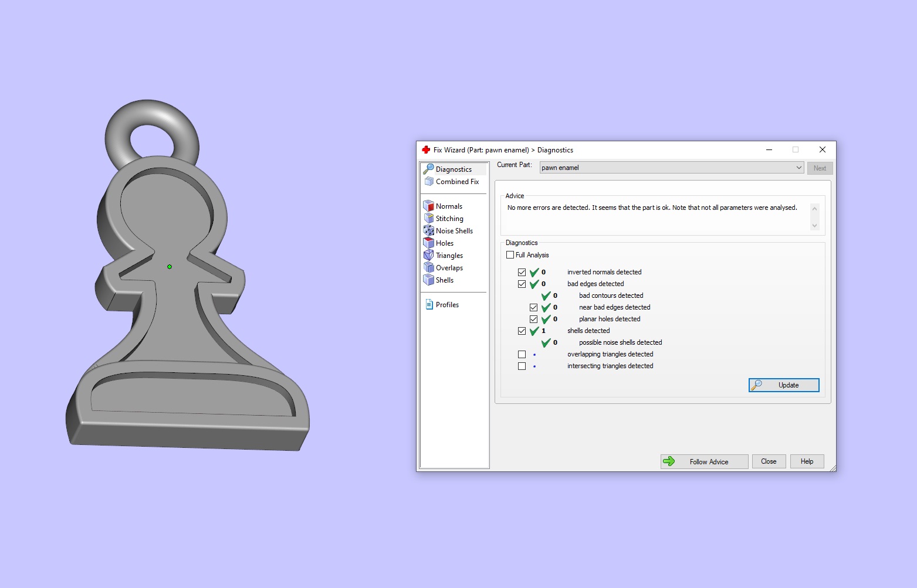The width and height of the screenshot is (917, 588).
Task: Toggle near bad edges detected checkbox
Action: [x=534, y=308]
